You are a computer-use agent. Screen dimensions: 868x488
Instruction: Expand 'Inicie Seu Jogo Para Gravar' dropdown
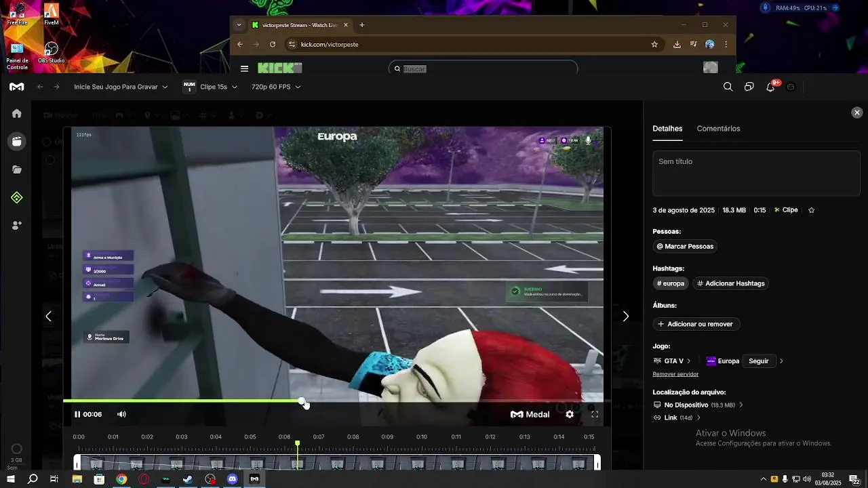click(x=121, y=87)
